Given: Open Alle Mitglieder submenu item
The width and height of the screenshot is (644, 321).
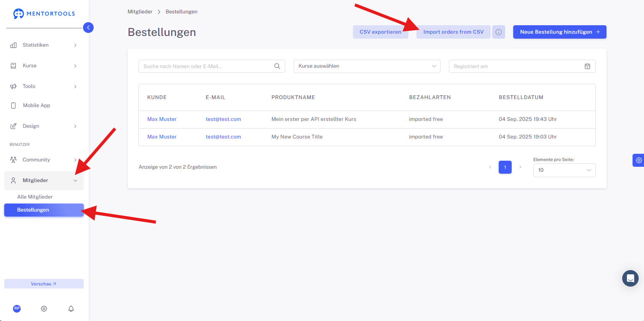Looking at the screenshot, I should pos(35,197).
